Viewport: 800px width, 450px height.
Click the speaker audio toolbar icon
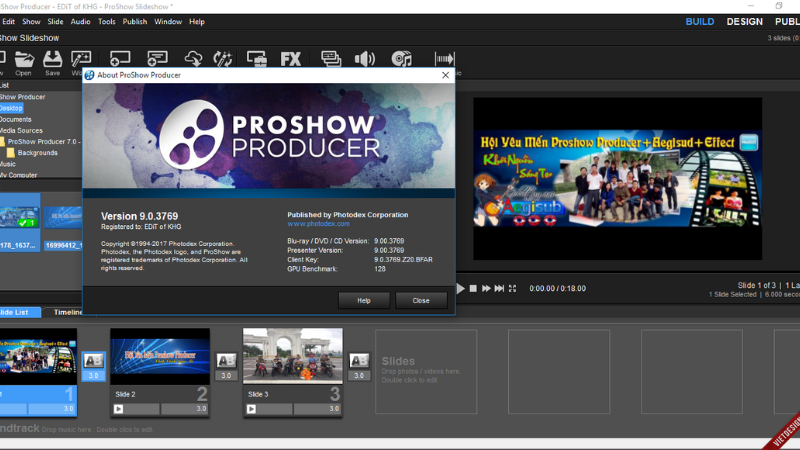[x=365, y=59]
